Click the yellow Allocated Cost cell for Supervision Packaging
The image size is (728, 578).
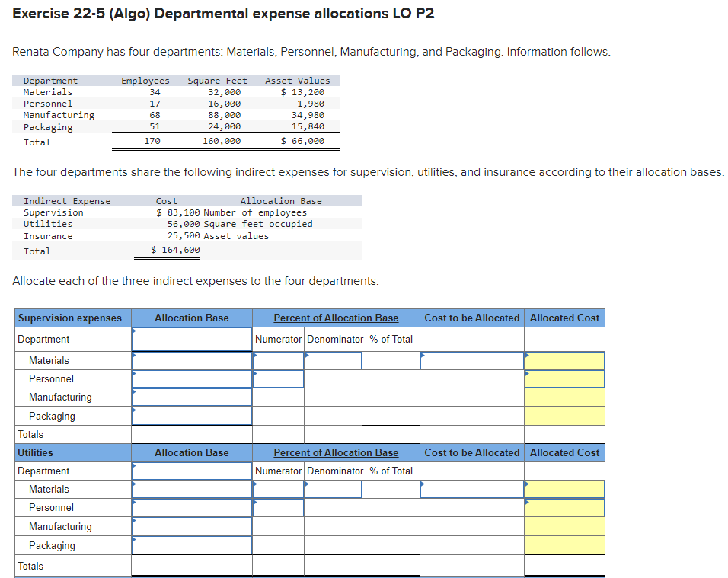tap(564, 416)
